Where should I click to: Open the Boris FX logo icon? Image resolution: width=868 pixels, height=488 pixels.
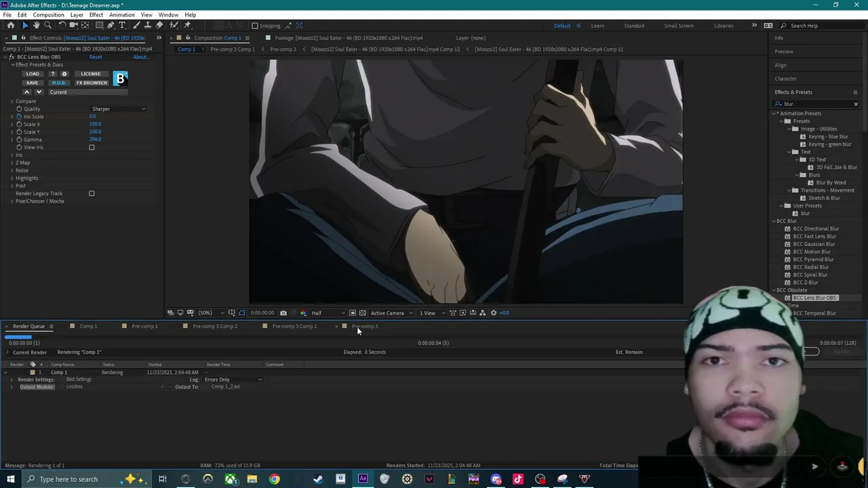coord(120,79)
